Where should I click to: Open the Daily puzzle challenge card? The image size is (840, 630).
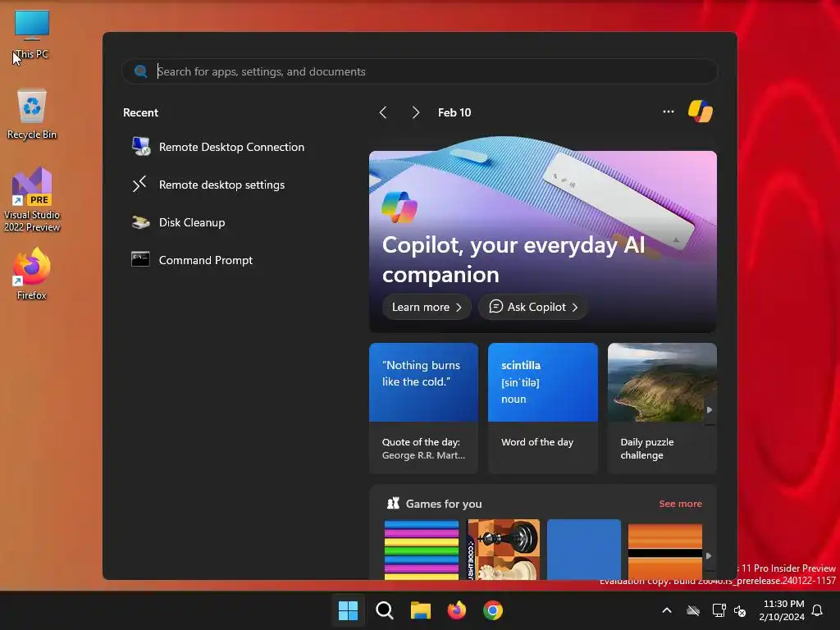pos(662,409)
